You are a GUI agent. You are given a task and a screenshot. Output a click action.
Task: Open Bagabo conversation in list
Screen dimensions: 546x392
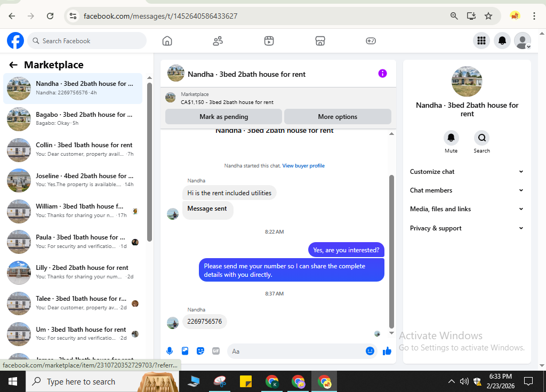coord(73,119)
